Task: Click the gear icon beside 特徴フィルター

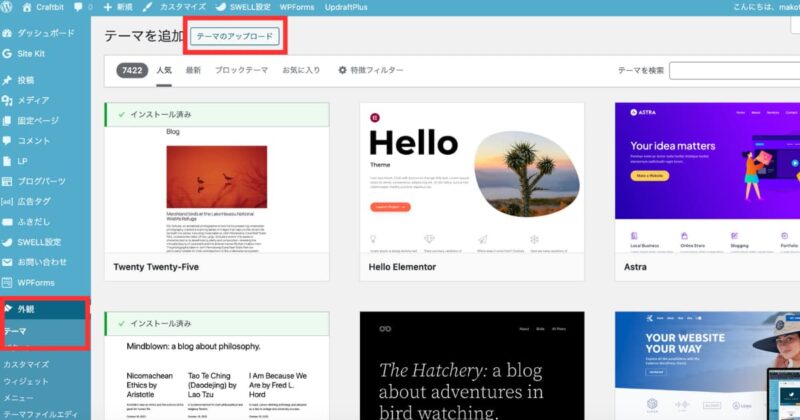Action: pyautogui.click(x=342, y=70)
